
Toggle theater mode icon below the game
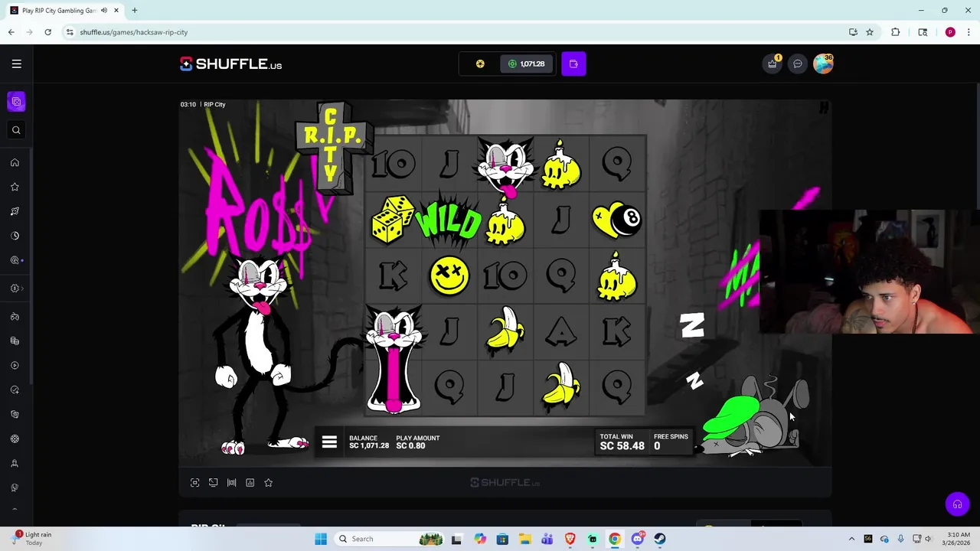[213, 483]
